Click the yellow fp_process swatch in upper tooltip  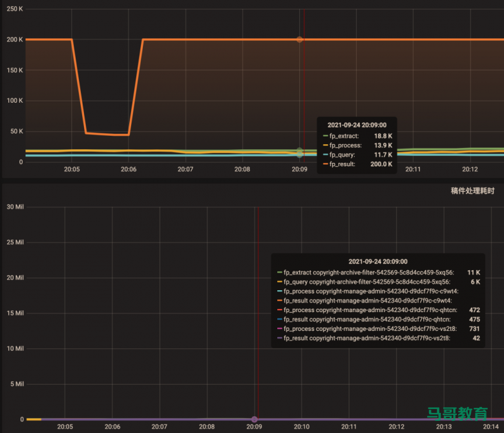(x=326, y=145)
